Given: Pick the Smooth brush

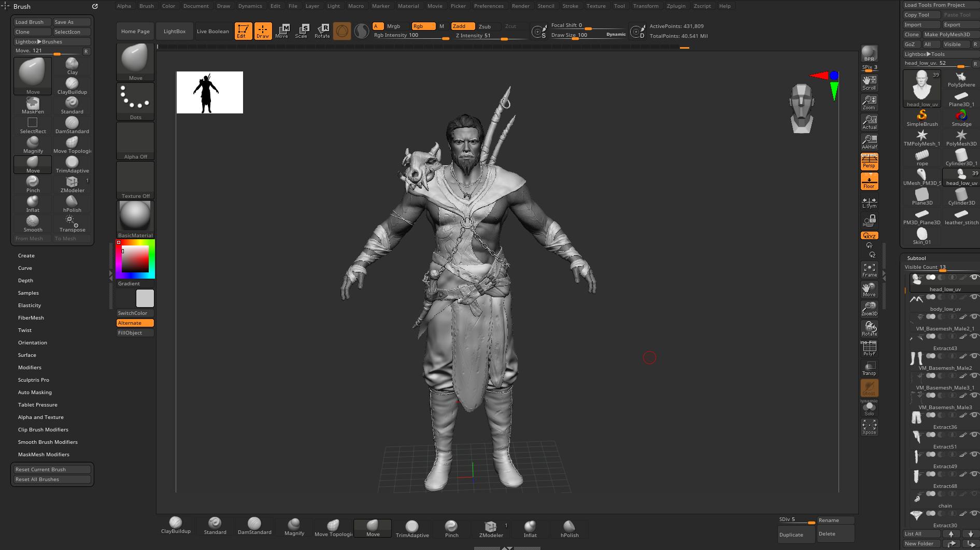Looking at the screenshot, I should pos(33,223).
